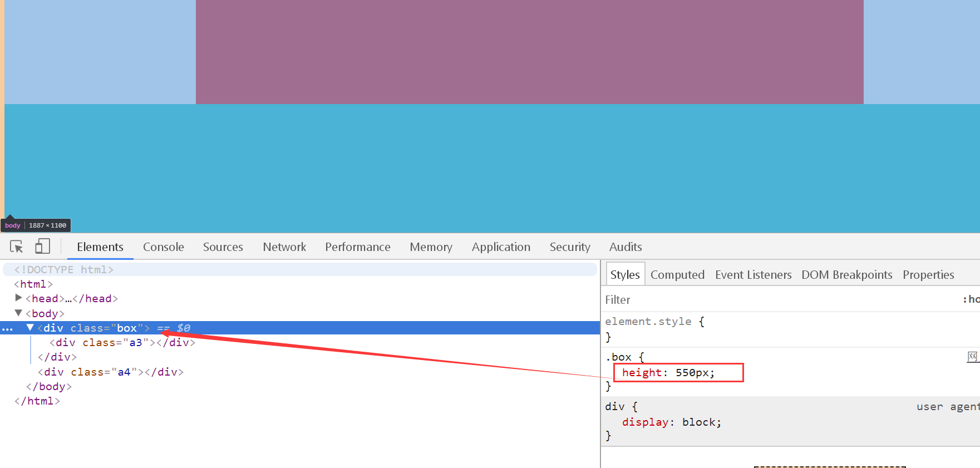Select the div class="a3" node
The height and width of the screenshot is (468, 980).
coord(122,342)
